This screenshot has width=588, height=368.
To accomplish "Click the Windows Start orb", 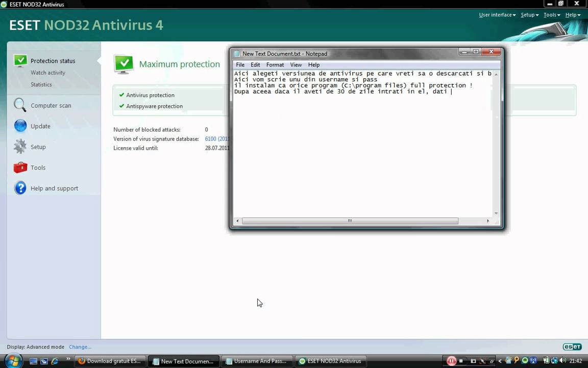I will pyautogui.click(x=13, y=361).
